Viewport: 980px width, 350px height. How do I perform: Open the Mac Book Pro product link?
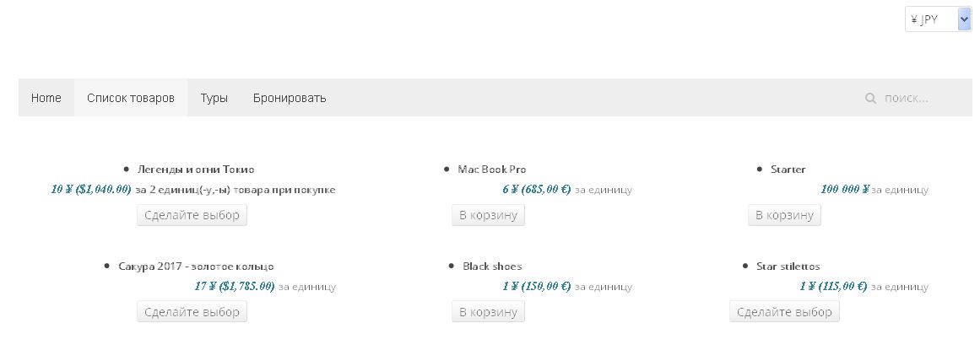tap(491, 170)
